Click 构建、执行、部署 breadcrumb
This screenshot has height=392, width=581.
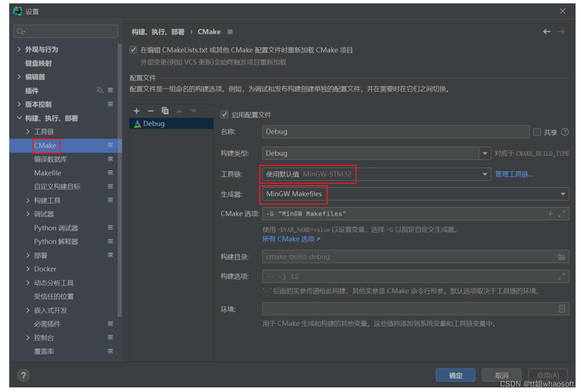(x=158, y=32)
